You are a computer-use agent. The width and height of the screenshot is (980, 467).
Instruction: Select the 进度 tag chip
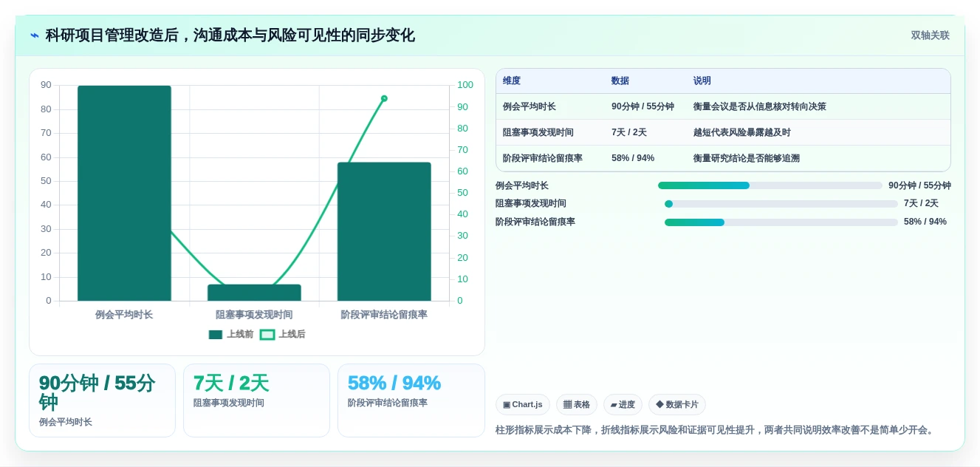[x=623, y=404]
